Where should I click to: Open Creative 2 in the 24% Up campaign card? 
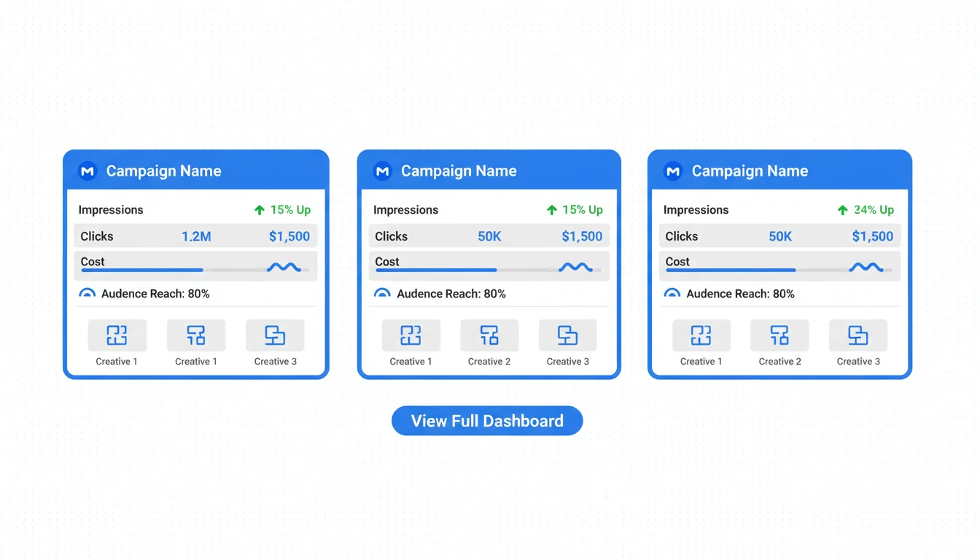[x=779, y=335]
